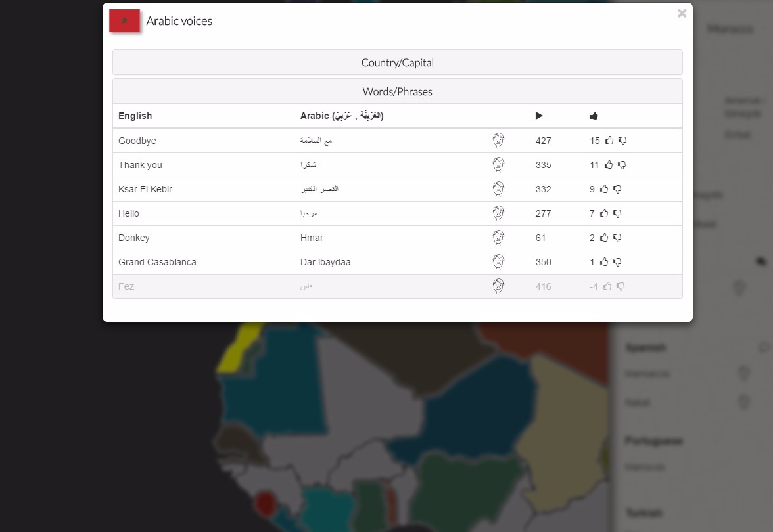This screenshot has width=773, height=532.
Task: Collapse the Words/Phrases section
Action: [x=397, y=92]
